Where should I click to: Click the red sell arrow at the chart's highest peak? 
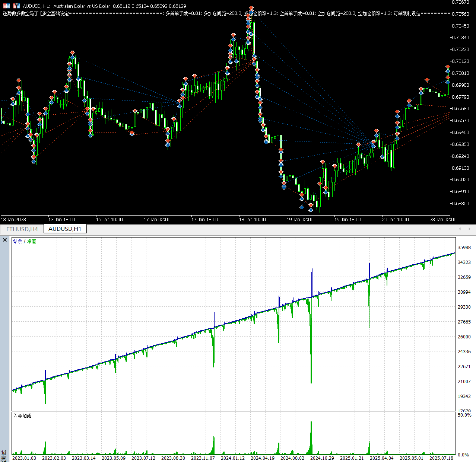click(x=251, y=8)
